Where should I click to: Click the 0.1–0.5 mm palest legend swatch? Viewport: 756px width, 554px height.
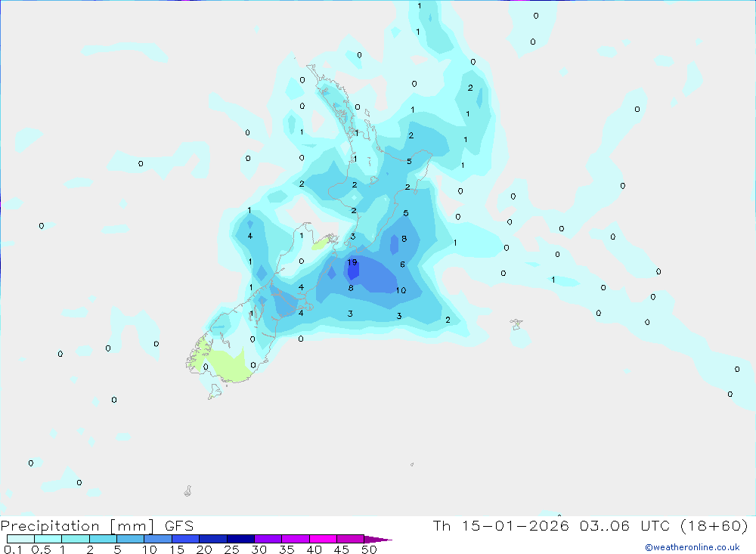(20, 539)
